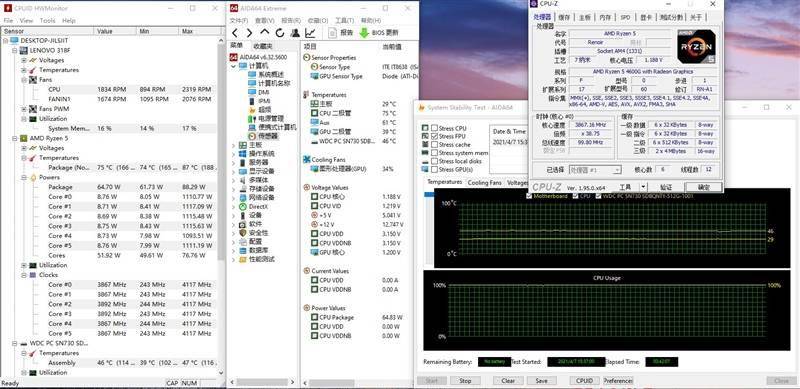
Task: Switch to Cooling Fans tab in Stability Test
Action: pyautogui.click(x=484, y=182)
